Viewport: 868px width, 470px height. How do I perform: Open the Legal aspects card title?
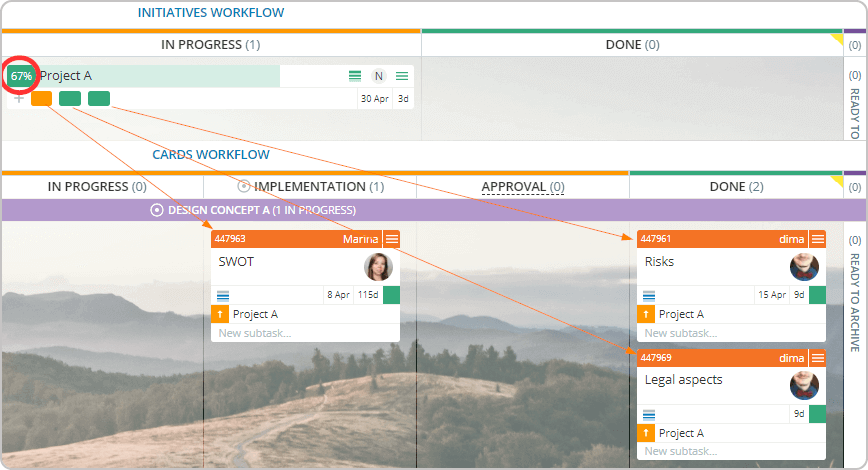(x=684, y=380)
